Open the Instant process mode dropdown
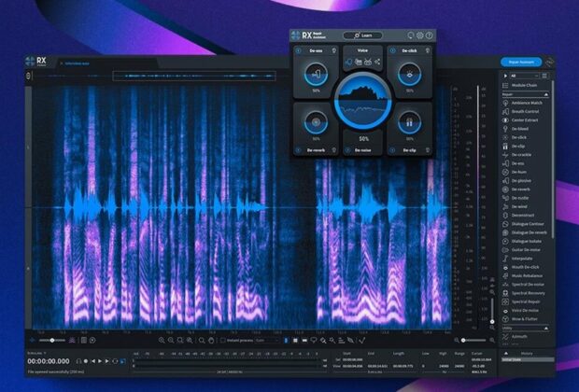Viewport: 579px width, 392px height. (267, 341)
